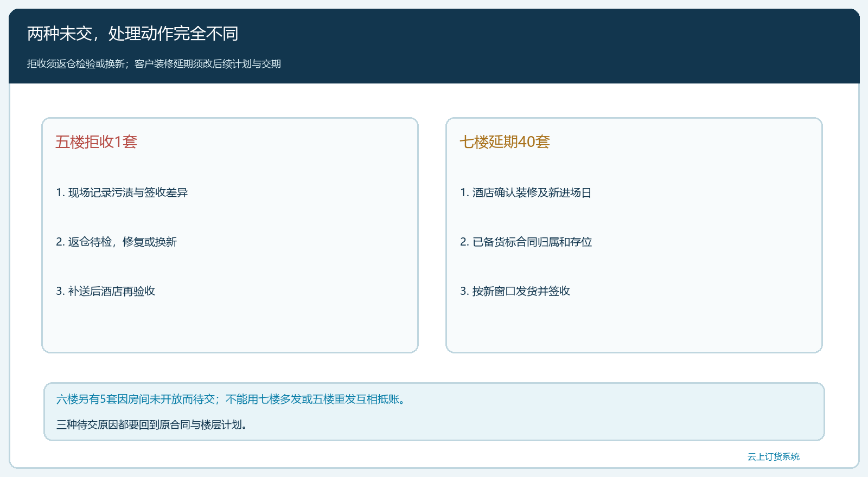Click step 返仓待检，修复或换新
This screenshot has height=477, width=868.
click(x=117, y=242)
